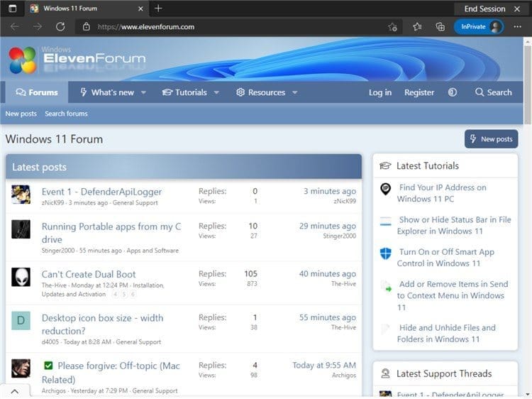
Task: Click the Latest Tutorials heading
Action: 428,165
